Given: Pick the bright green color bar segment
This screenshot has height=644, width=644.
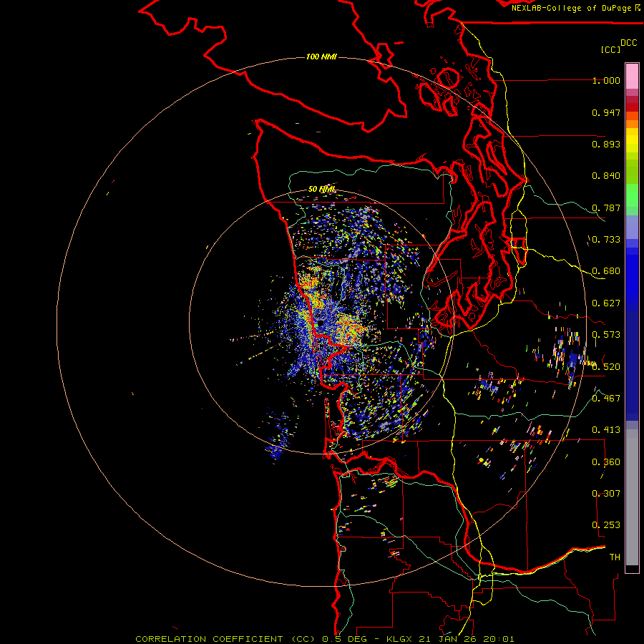Looking at the screenshot, I should pyautogui.click(x=632, y=195).
